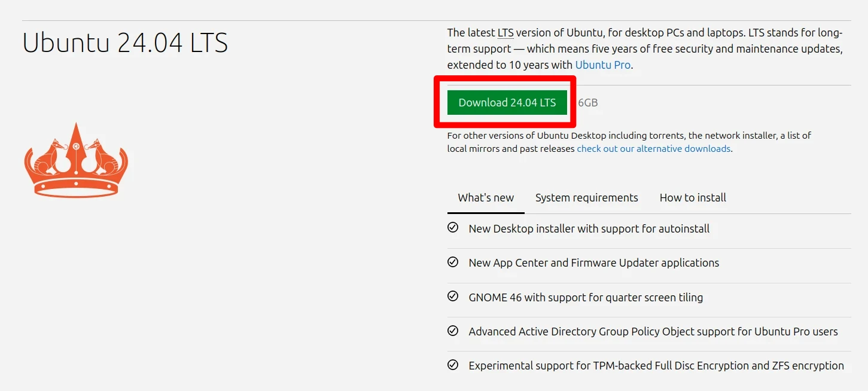868x391 pixels.
Task: Open the Ubuntu Pro link
Action: tap(602, 65)
